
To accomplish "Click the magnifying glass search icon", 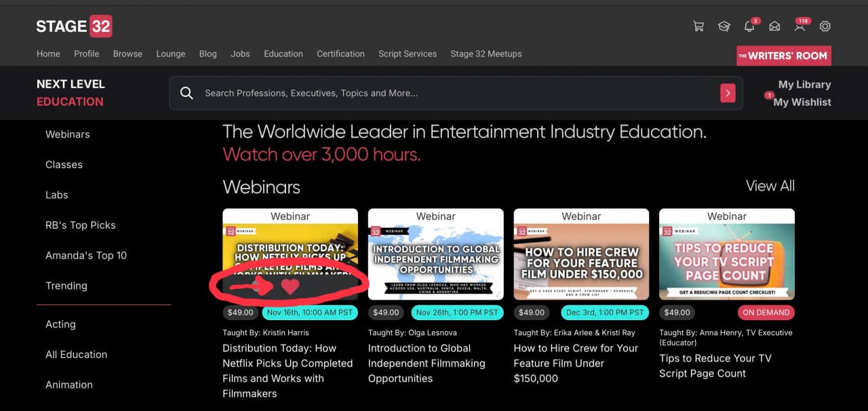I will tap(186, 93).
